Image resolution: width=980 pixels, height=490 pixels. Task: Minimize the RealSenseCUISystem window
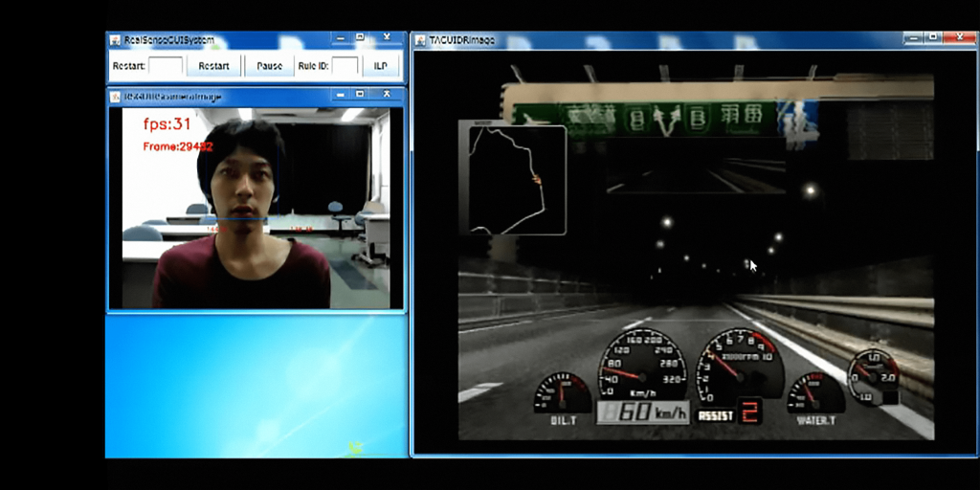point(341,38)
